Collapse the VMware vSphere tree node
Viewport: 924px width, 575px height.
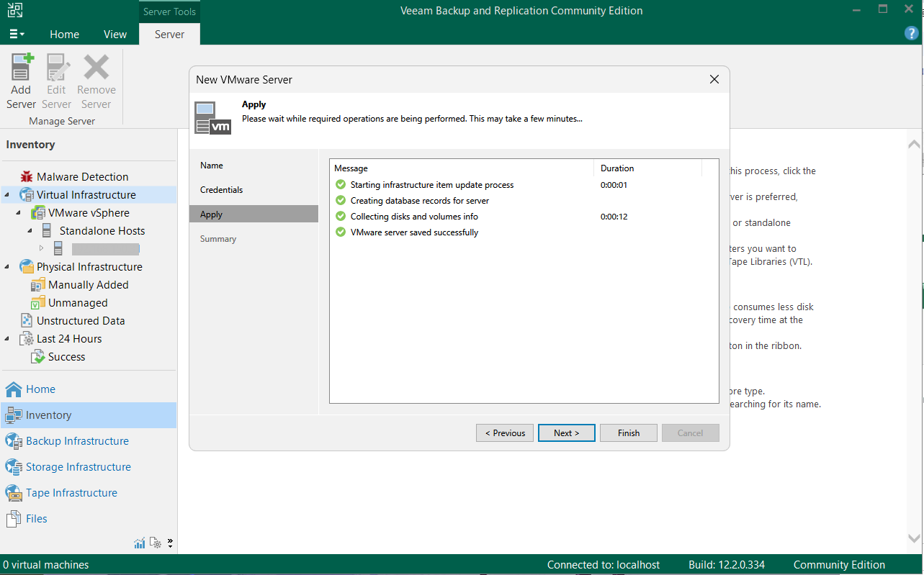(18, 213)
